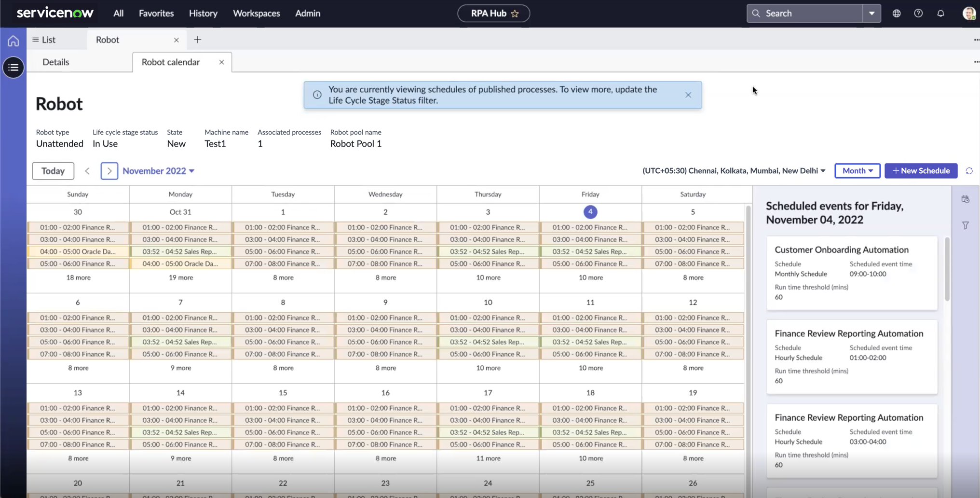Click the Robot Pool 1 value

pyautogui.click(x=356, y=144)
